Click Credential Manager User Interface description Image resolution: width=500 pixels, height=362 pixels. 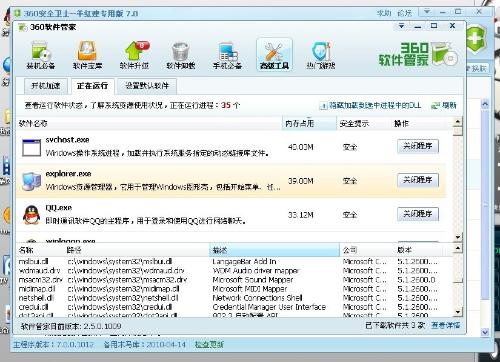coord(269,307)
